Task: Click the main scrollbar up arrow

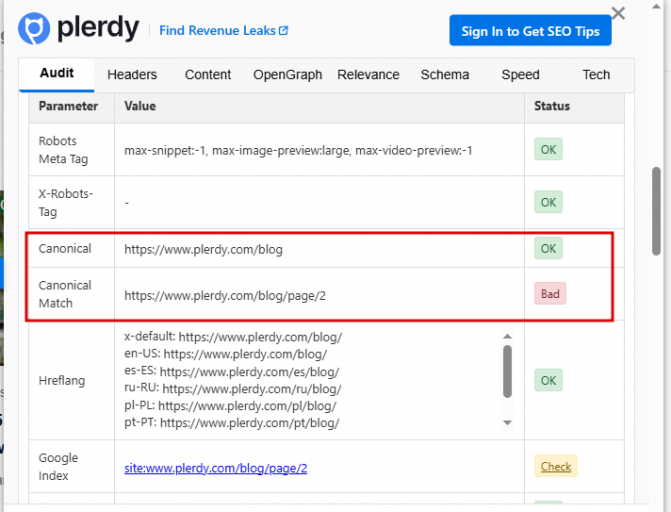Action: click(x=656, y=6)
